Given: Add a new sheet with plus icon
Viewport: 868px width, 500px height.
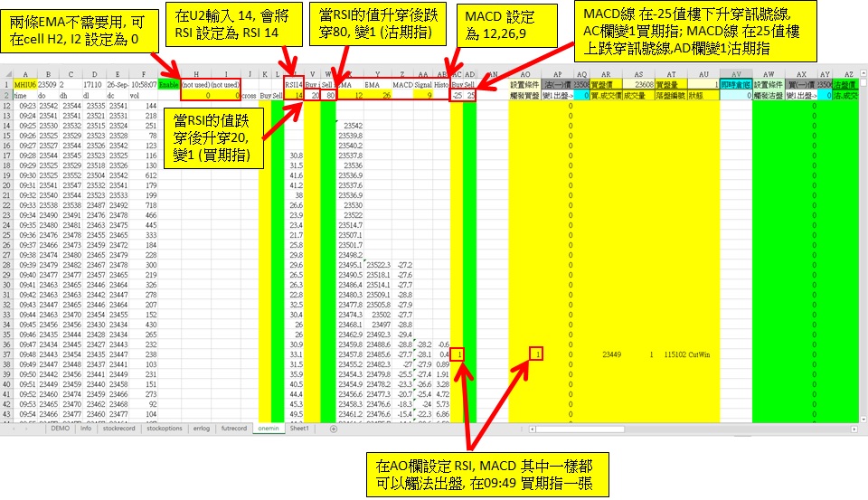Looking at the screenshot, I should (334, 429).
